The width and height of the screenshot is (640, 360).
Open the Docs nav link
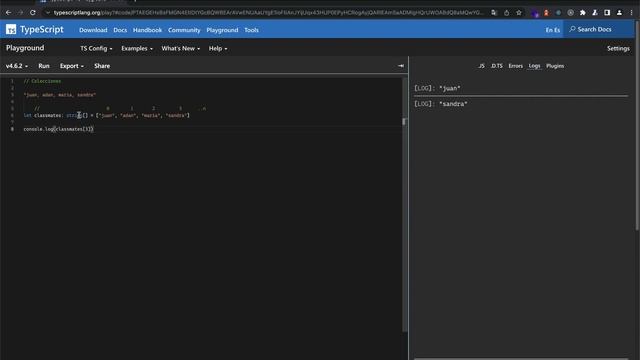[120, 30]
